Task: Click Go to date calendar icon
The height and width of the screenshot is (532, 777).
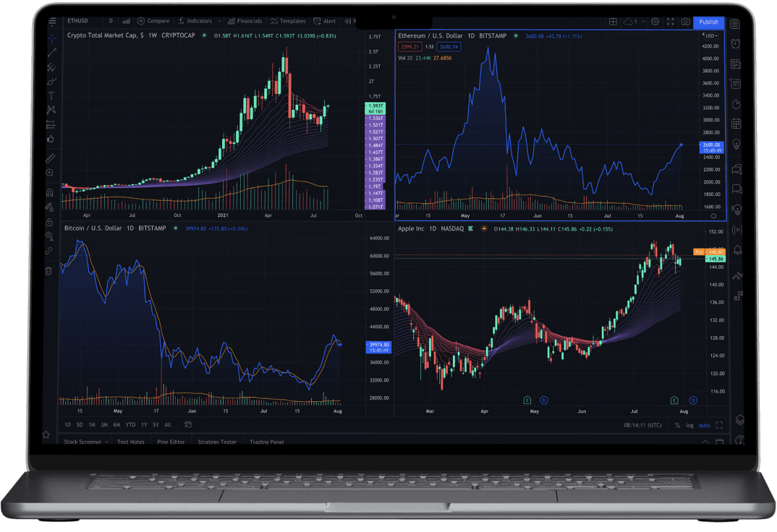Action: 188,424
